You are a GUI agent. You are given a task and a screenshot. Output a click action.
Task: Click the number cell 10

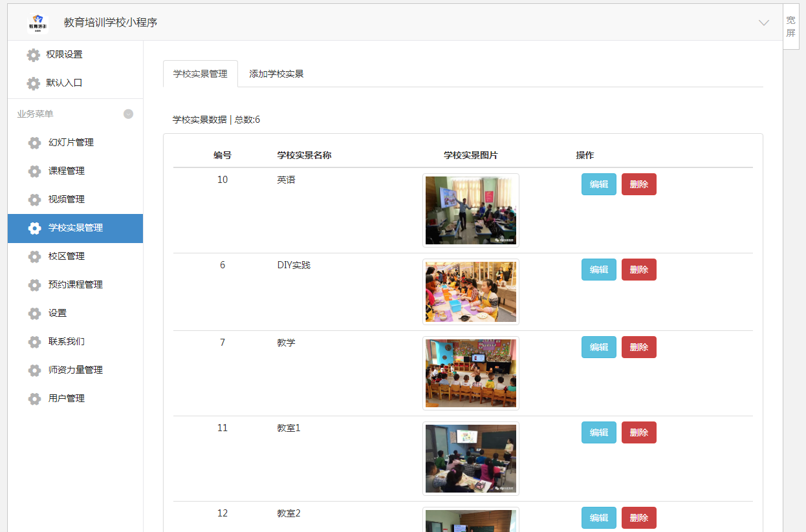pyautogui.click(x=223, y=180)
